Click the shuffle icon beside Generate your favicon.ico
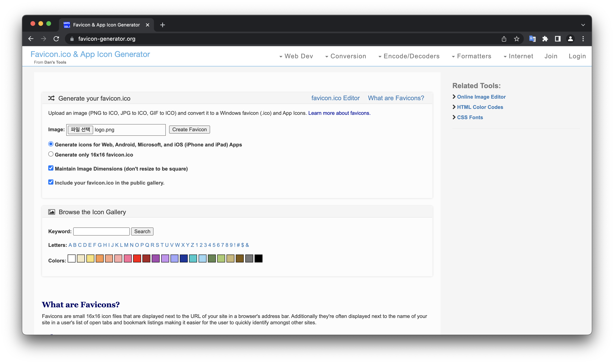 [x=51, y=98]
